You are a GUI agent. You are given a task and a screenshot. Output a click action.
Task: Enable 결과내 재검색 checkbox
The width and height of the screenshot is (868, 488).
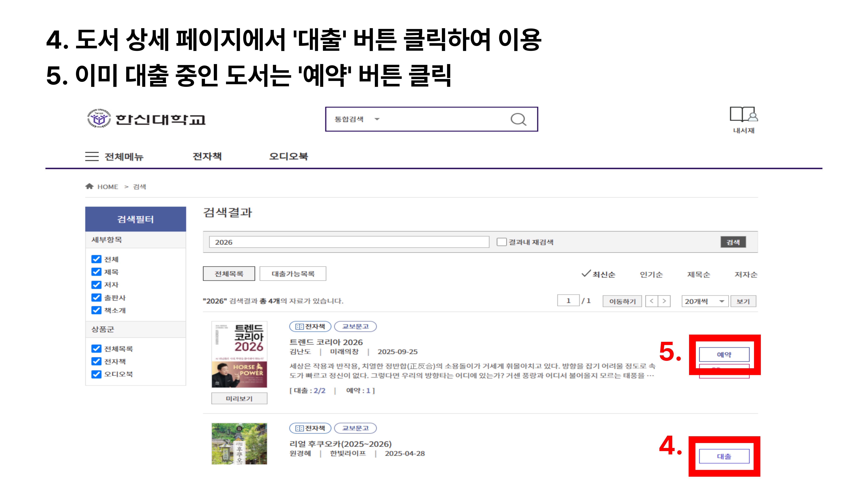click(x=501, y=242)
